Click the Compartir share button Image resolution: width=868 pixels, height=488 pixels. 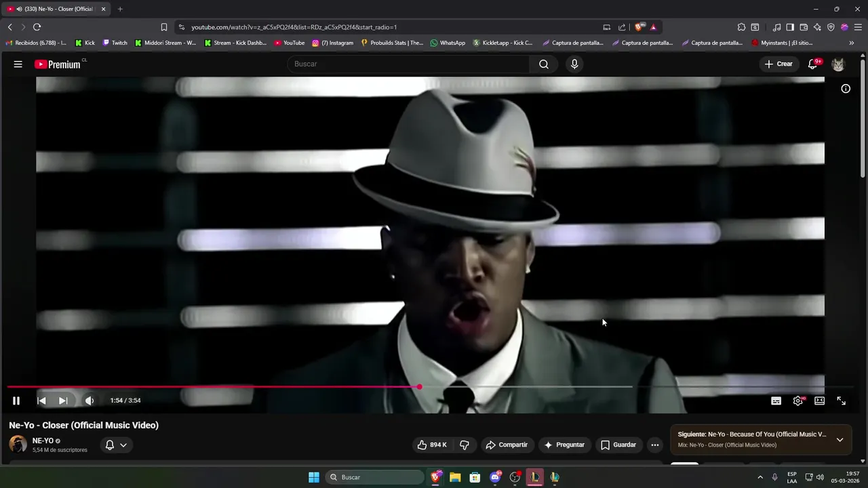click(x=507, y=445)
